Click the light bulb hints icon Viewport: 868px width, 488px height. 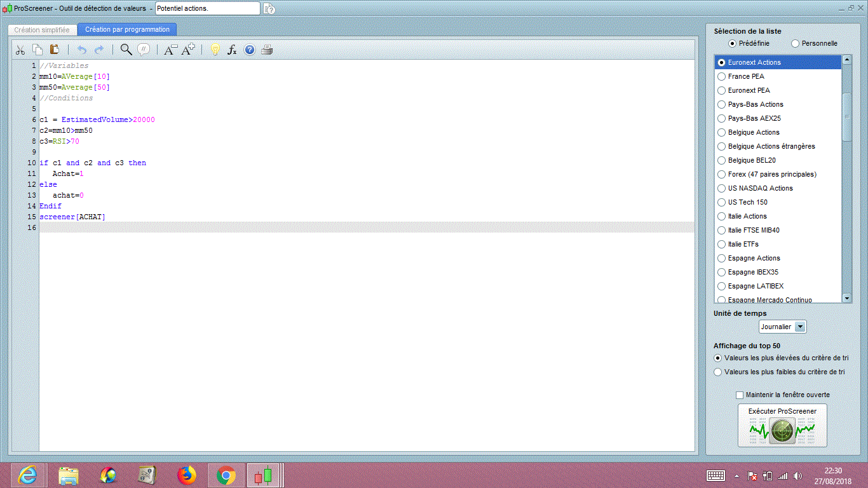[x=215, y=50]
